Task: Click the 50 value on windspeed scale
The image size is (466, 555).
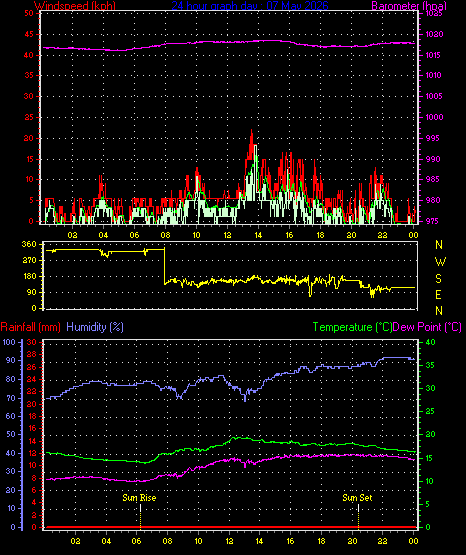Action: (x=29, y=13)
